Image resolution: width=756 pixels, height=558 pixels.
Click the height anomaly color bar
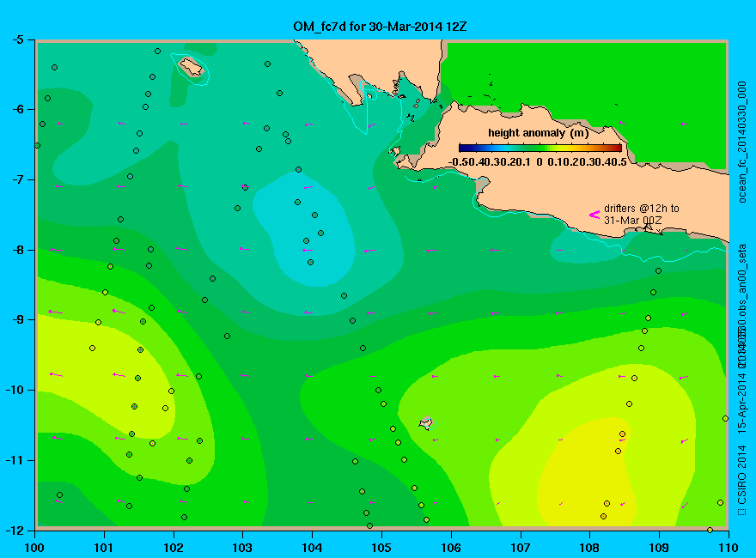click(x=540, y=148)
